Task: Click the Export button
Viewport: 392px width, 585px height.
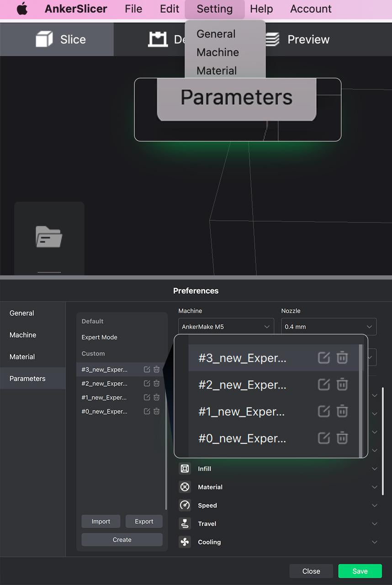Action: pyautogui.click(x=144, y=521)
